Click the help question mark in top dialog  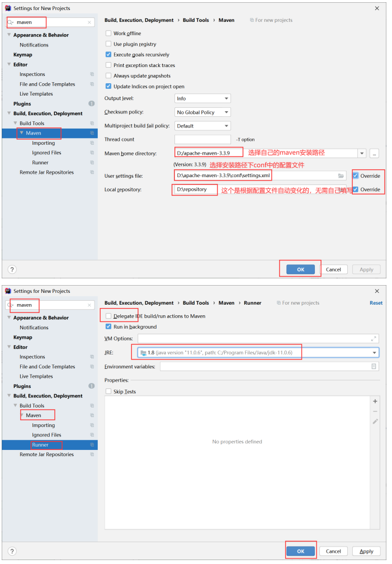tap(12, 269)
